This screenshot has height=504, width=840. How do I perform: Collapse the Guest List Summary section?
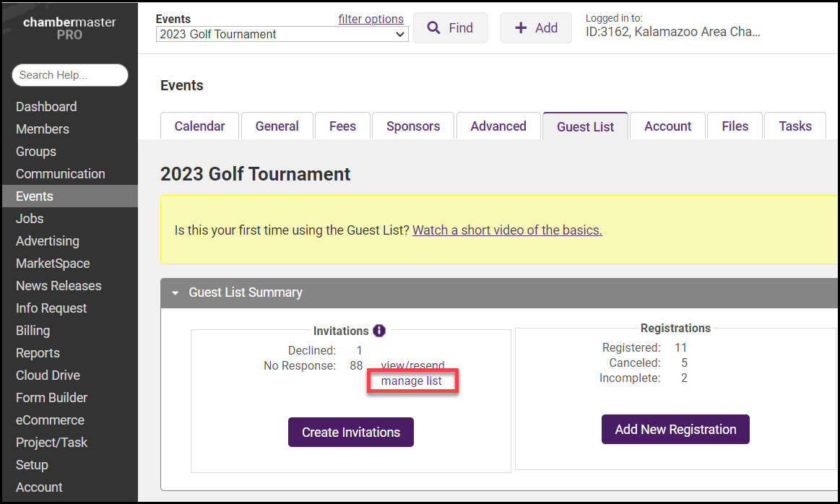pos(175,293)
